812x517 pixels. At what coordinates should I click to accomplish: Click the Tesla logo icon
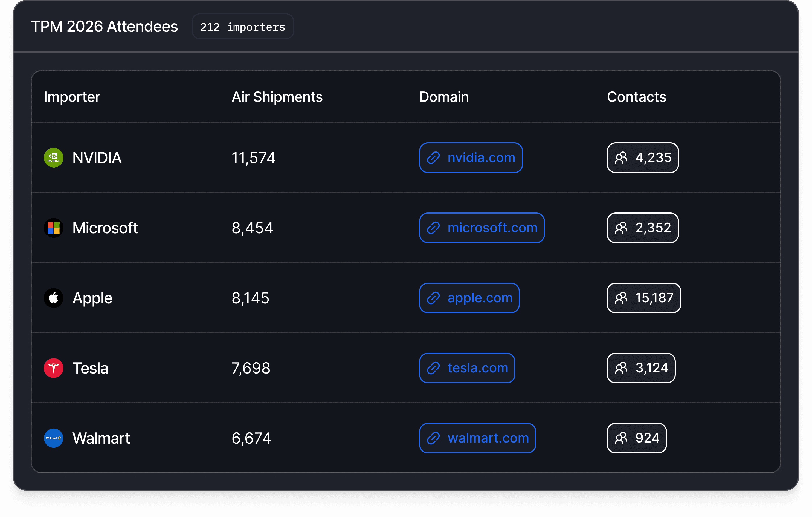[53, 368]
